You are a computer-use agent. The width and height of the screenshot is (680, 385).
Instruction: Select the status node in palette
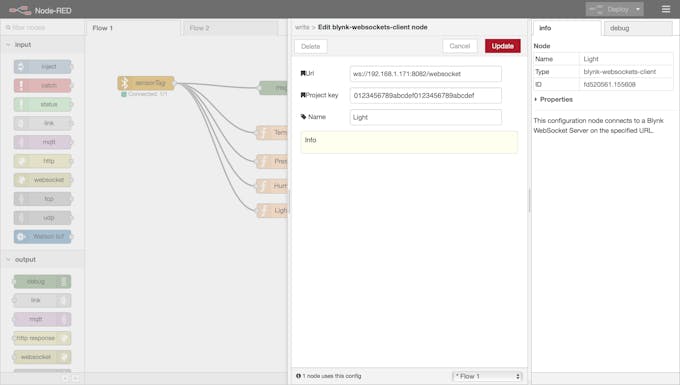[x=43, y=104]
